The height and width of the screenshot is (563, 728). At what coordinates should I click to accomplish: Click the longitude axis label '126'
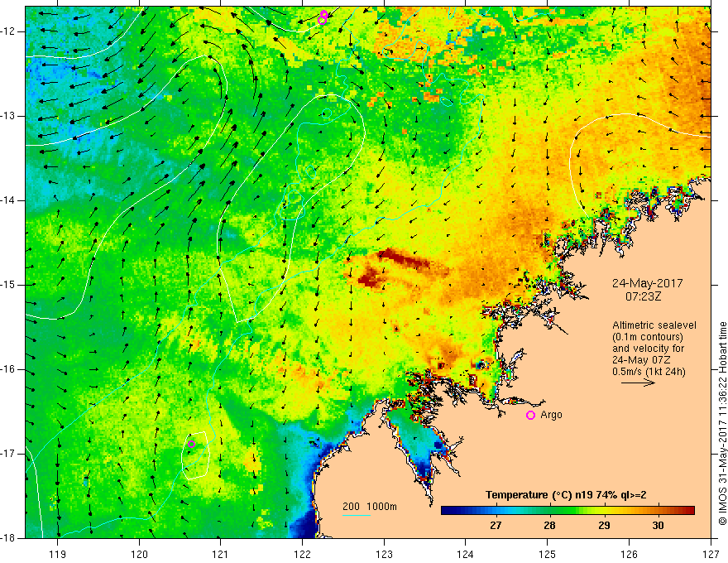629,554
